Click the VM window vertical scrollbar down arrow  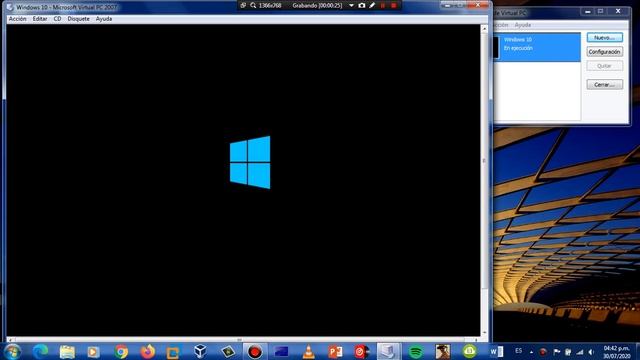[484, 333]
